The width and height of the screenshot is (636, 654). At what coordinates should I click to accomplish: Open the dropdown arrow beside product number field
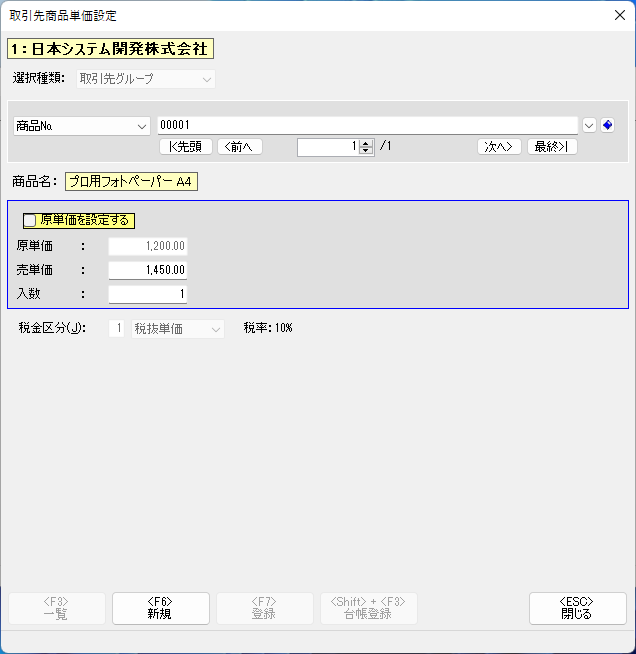(x=589, y=125)
